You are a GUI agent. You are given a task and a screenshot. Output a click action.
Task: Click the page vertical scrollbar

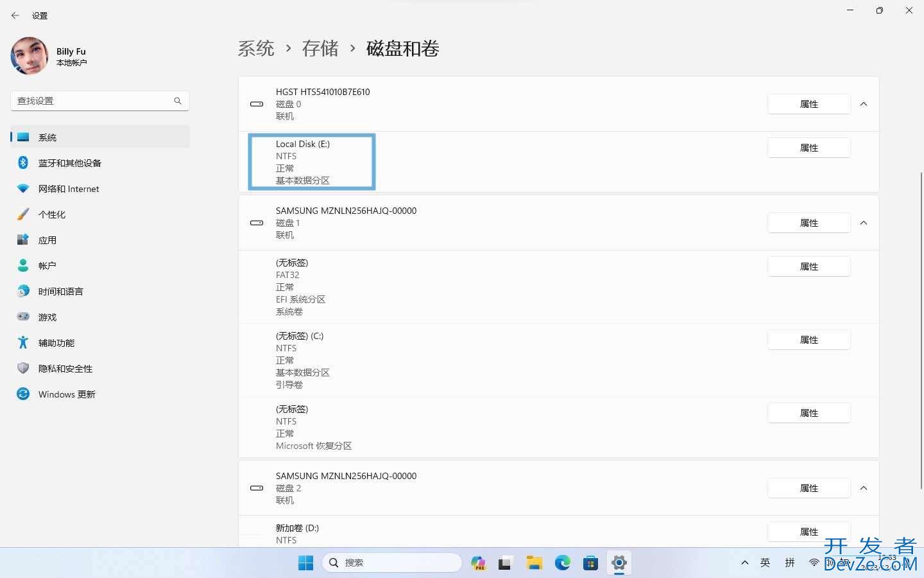click(921, 331)
